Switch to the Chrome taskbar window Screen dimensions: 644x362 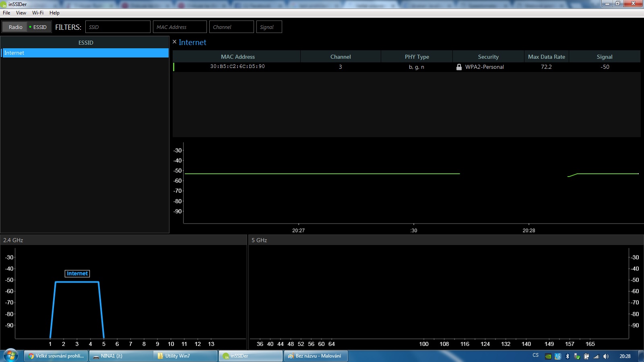(x=56, y=356)
